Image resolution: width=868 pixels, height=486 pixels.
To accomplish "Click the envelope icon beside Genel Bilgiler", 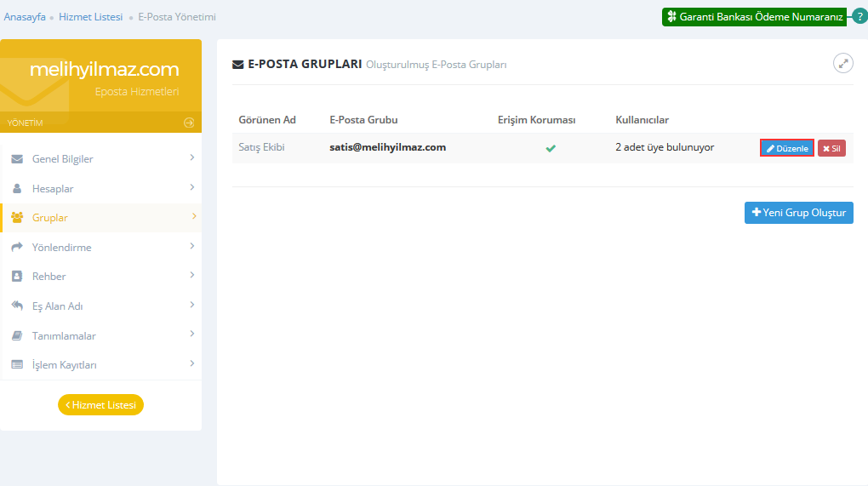I will (17, 159).
